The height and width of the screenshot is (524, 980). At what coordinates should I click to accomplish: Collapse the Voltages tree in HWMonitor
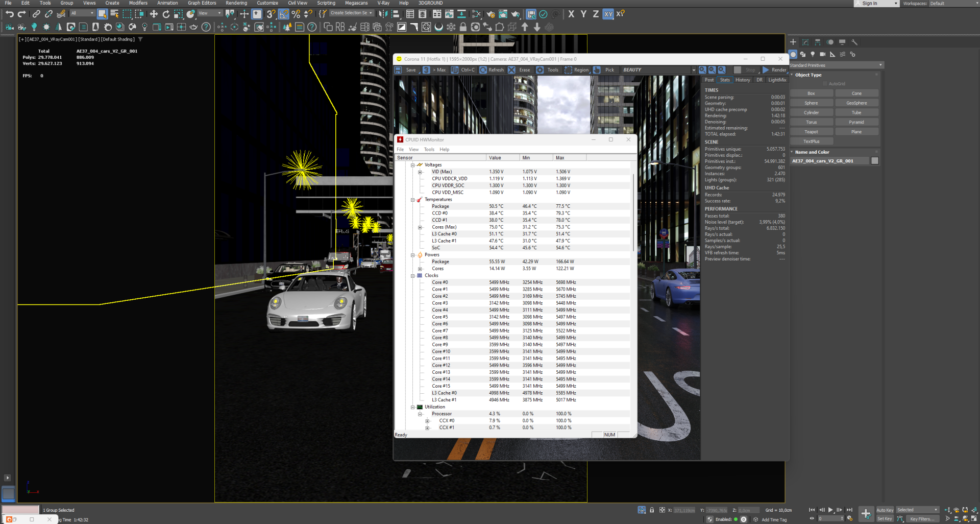[412, 165]
